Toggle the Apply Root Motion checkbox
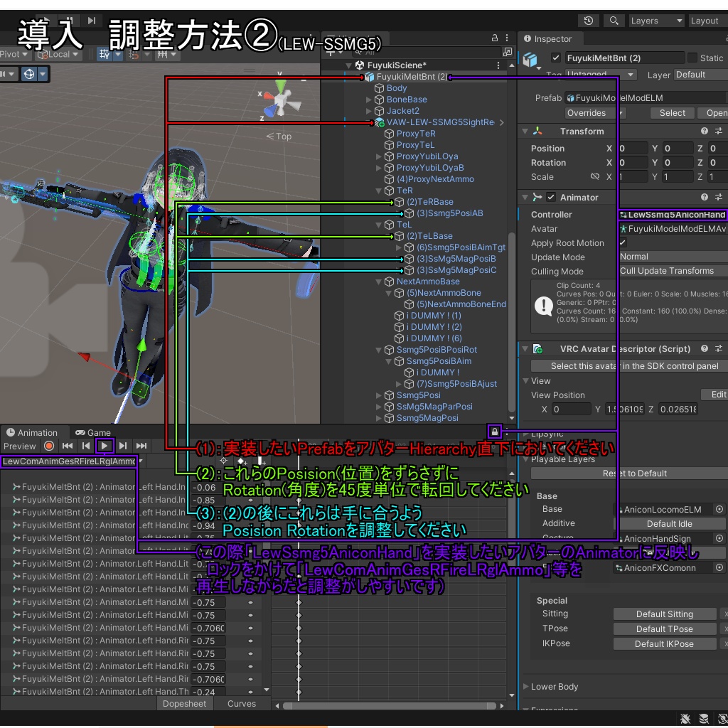 (623, 243)
